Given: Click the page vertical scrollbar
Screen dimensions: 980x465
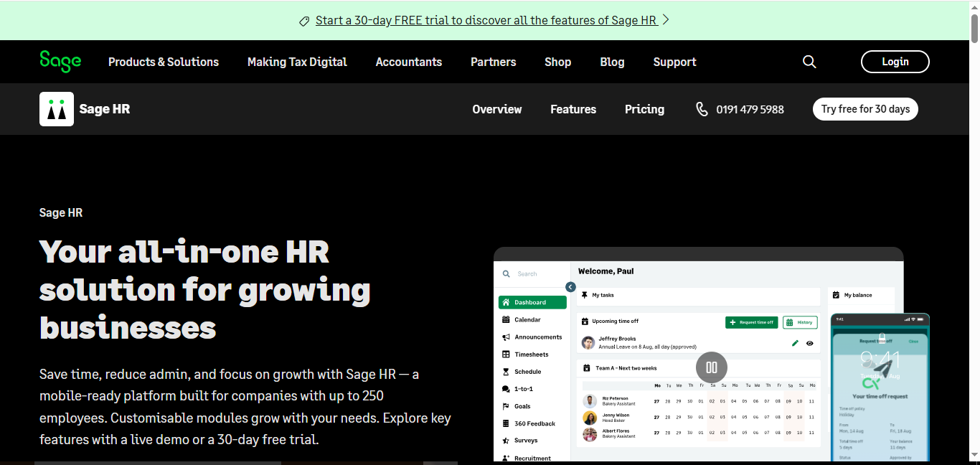Looking at the screenshot, I should (x=974, y=215).
